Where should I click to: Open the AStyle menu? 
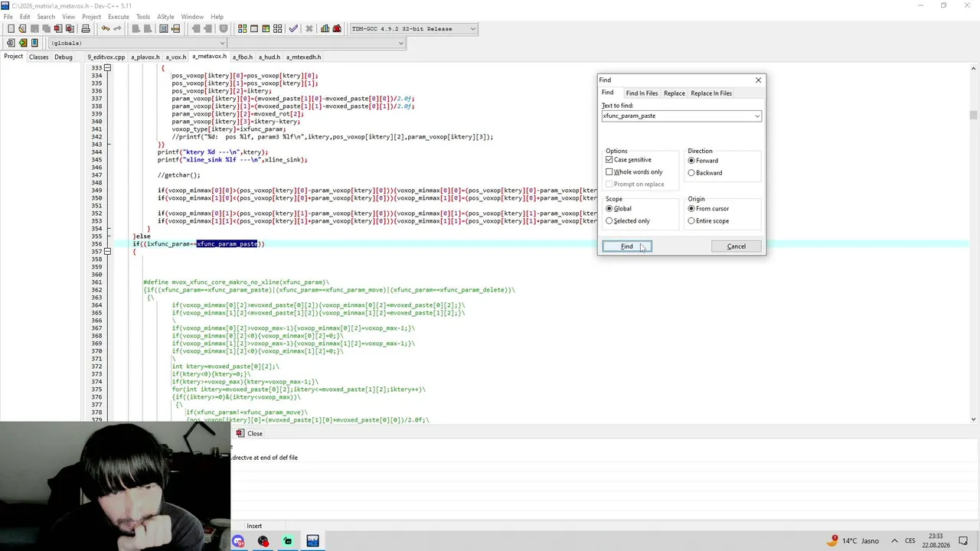165,16
